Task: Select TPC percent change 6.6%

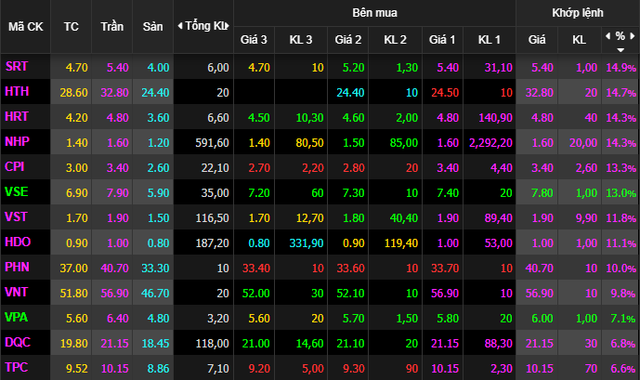Action: click(623, 369)
